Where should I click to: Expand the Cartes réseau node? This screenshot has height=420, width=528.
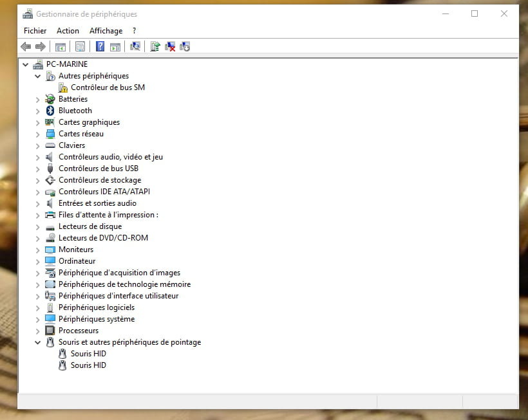click(38, 134)
